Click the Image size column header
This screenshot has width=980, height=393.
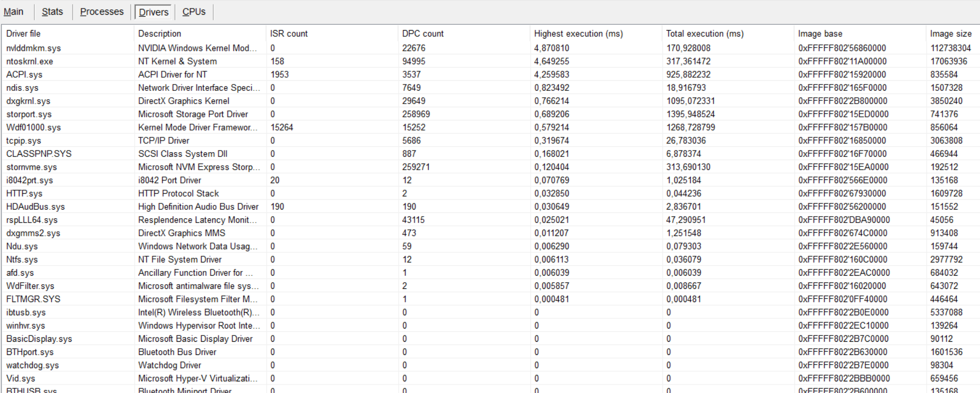950,34
